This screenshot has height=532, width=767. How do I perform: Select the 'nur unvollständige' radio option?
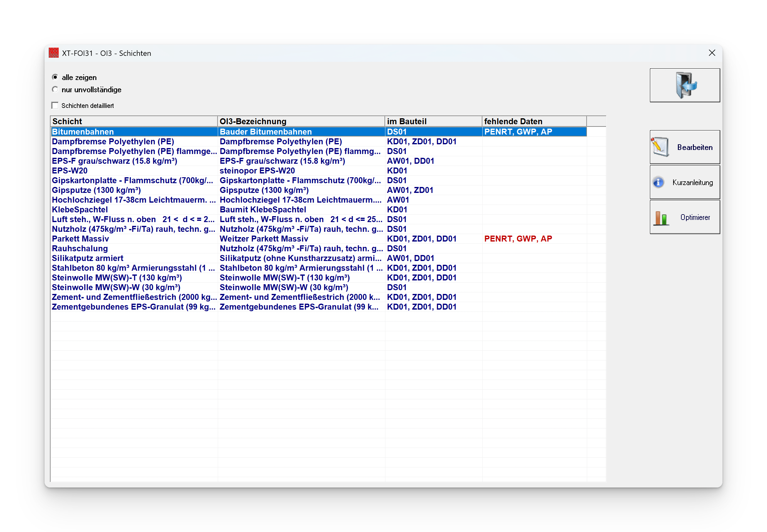coord(55,90)
